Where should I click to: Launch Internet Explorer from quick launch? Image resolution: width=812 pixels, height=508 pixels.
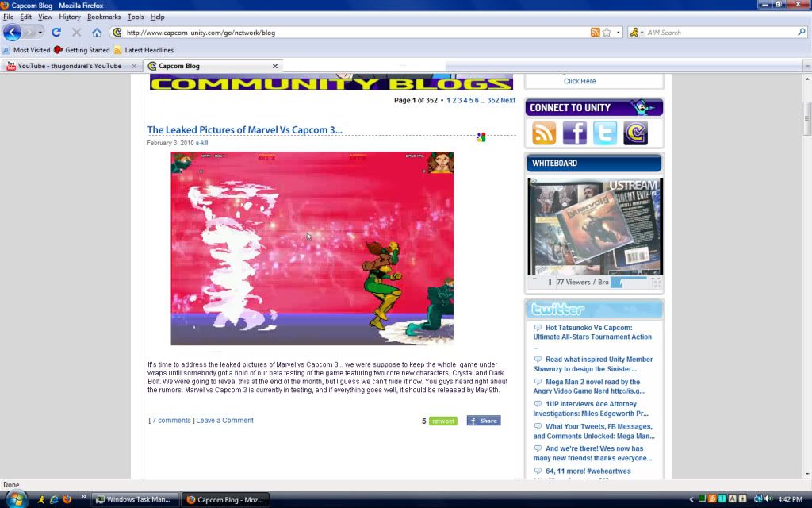coord(54,500)
